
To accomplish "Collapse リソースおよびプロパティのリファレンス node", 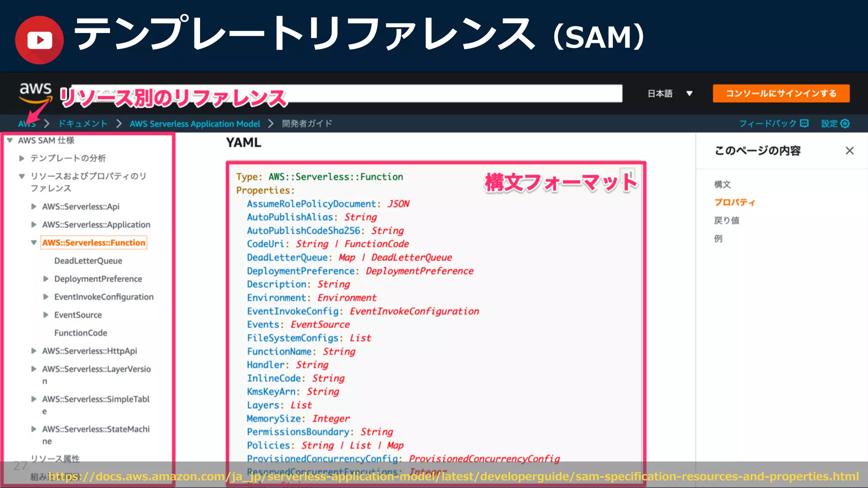I will pos(22,176).
